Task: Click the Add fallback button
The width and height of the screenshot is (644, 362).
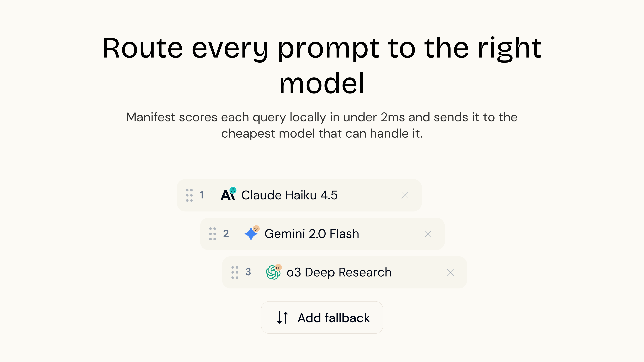Action: tap(322, 318)
